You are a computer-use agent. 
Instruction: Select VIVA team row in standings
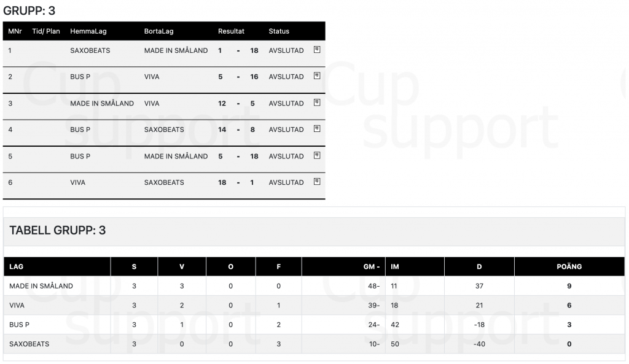314,306
